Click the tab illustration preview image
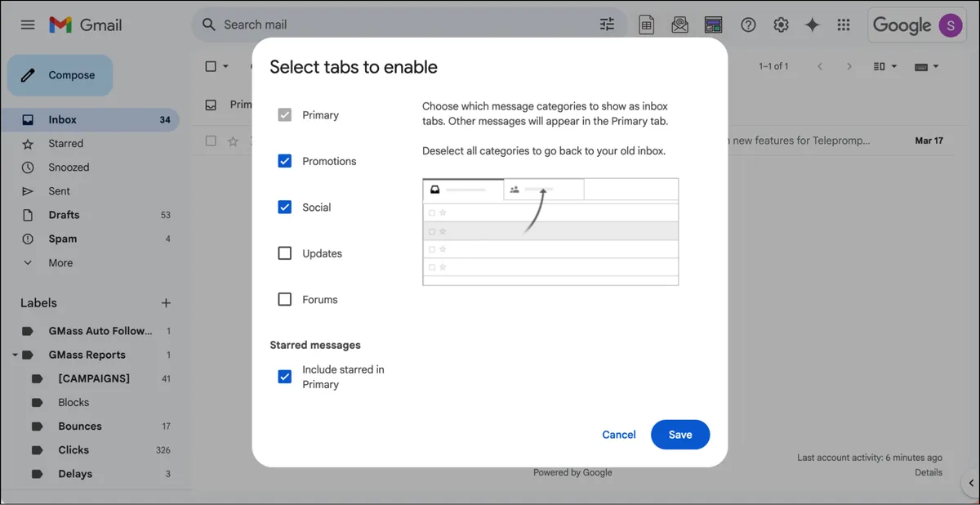Viewport: 980px width, 505px height. pos(550,231)
